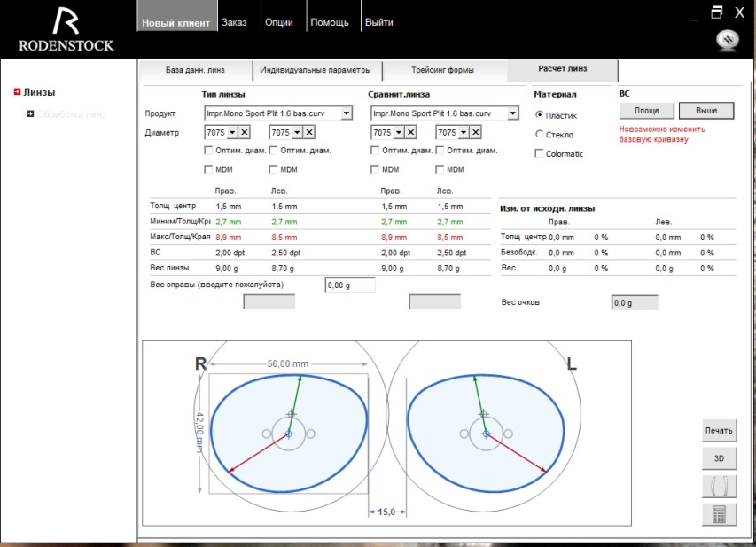Screen dimensions: 756x547
Task: Minimize the Rodenstock window
Action: click(x=694, y=18)
